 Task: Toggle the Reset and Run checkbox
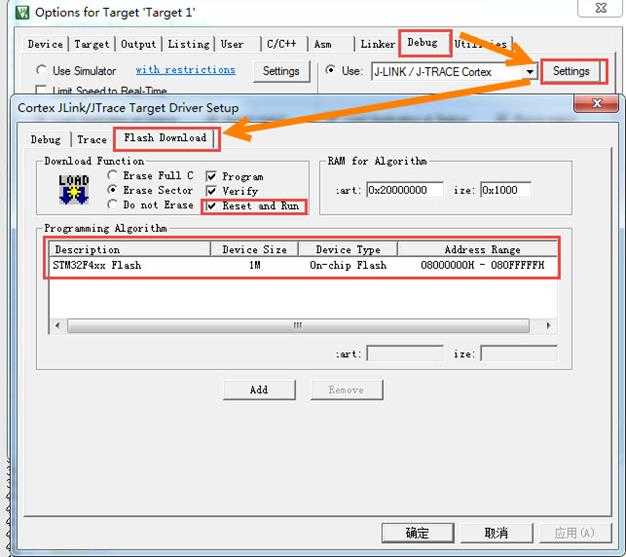point(211,206)
